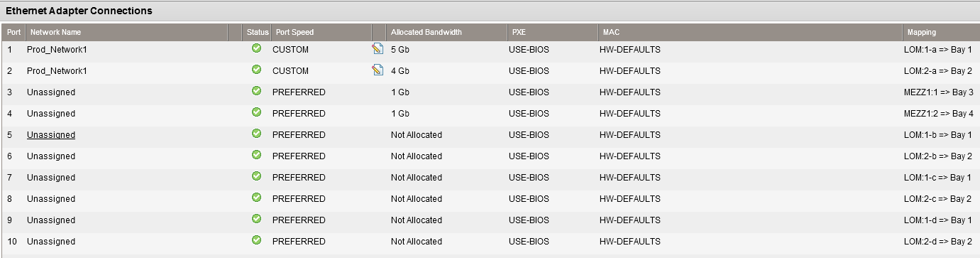Open custom speed editor icon for port 1

pyautogui.click(x=378, y=49)
